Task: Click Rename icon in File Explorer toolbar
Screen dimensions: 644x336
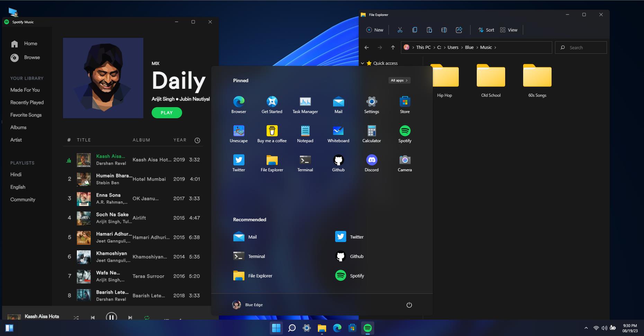Action: point(444,30)
